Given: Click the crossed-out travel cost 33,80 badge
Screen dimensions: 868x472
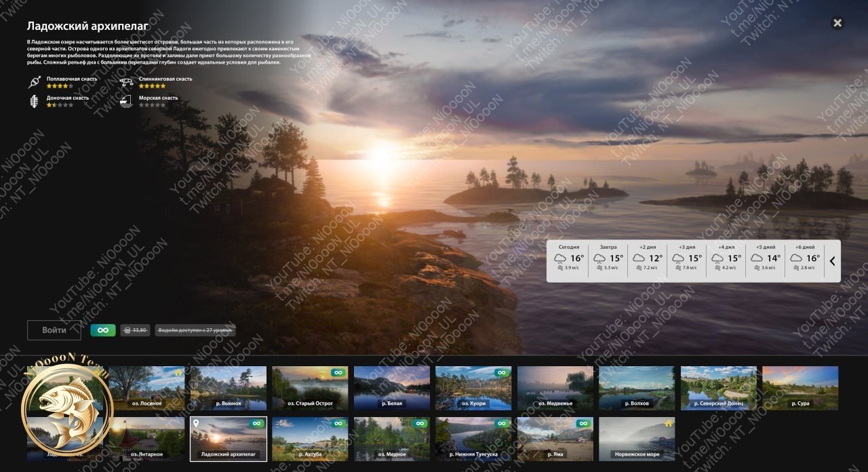Looking at the screenshot, I should (x=136, y=330).
